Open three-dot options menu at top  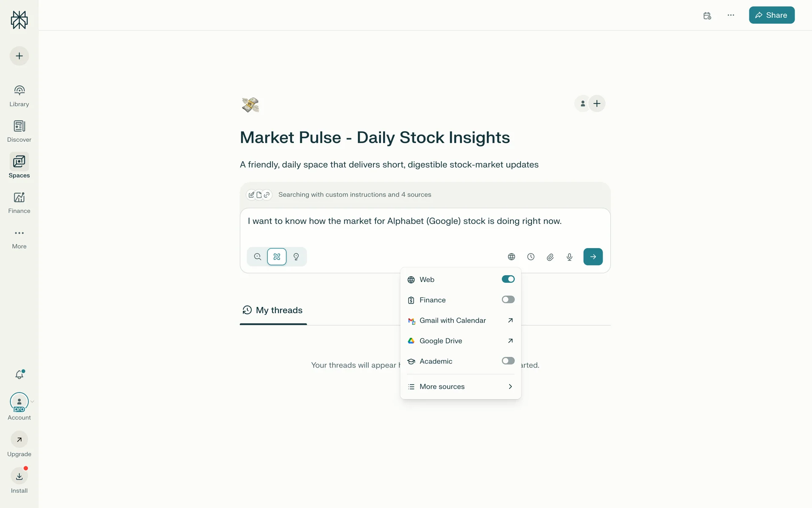pos(731,15)
